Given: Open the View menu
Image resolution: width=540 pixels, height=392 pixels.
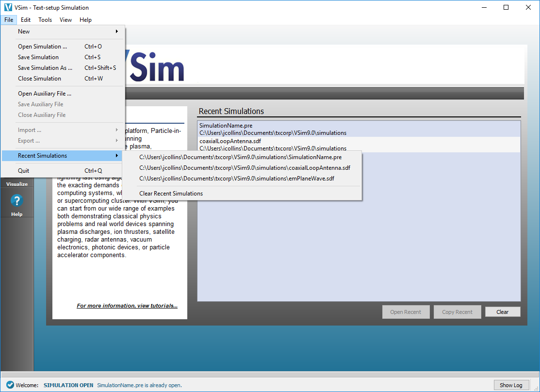Looking at the screenshot, I should coord(65,20).
